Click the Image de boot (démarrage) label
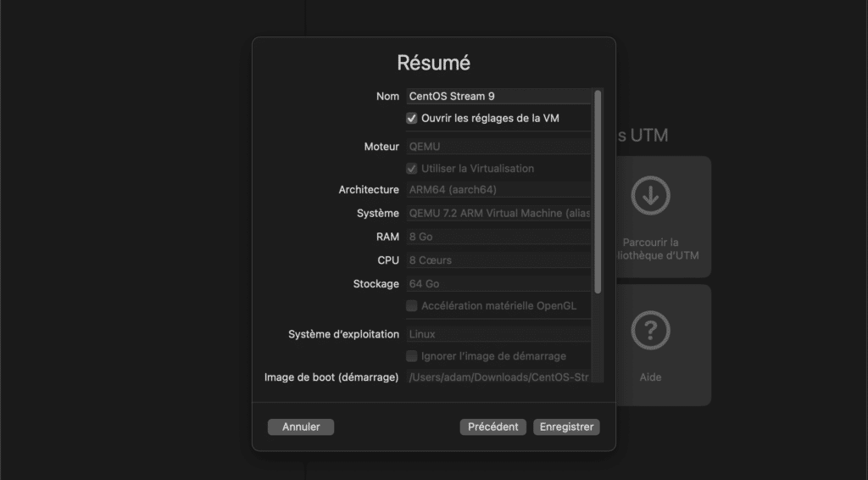The image size is (868, 480). (331, 377)
